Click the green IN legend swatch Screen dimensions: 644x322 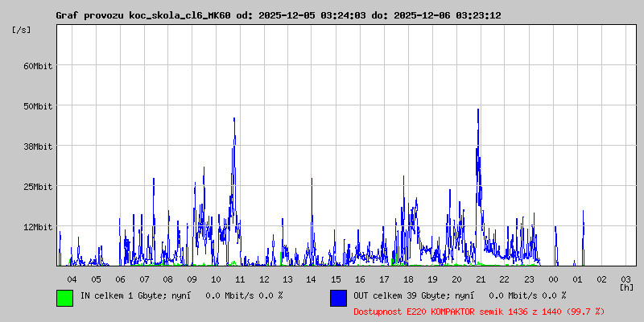click(64, 298)
